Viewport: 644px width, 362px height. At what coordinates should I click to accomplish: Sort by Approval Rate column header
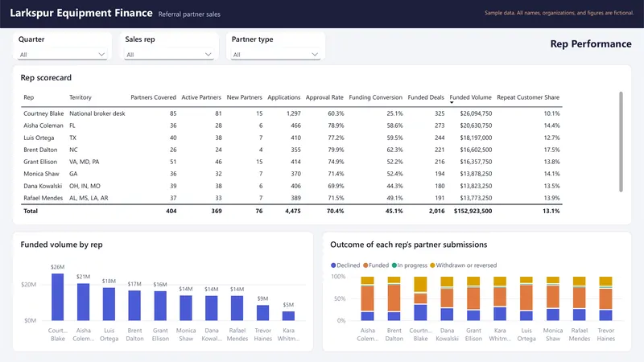point(324,97)
